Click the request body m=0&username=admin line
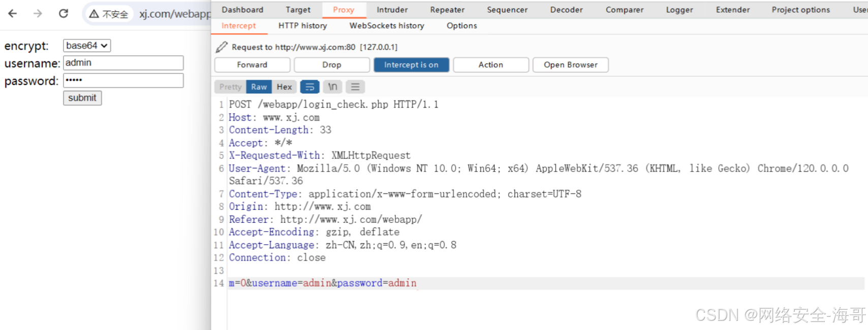868x330 pixels. [322, 283]
